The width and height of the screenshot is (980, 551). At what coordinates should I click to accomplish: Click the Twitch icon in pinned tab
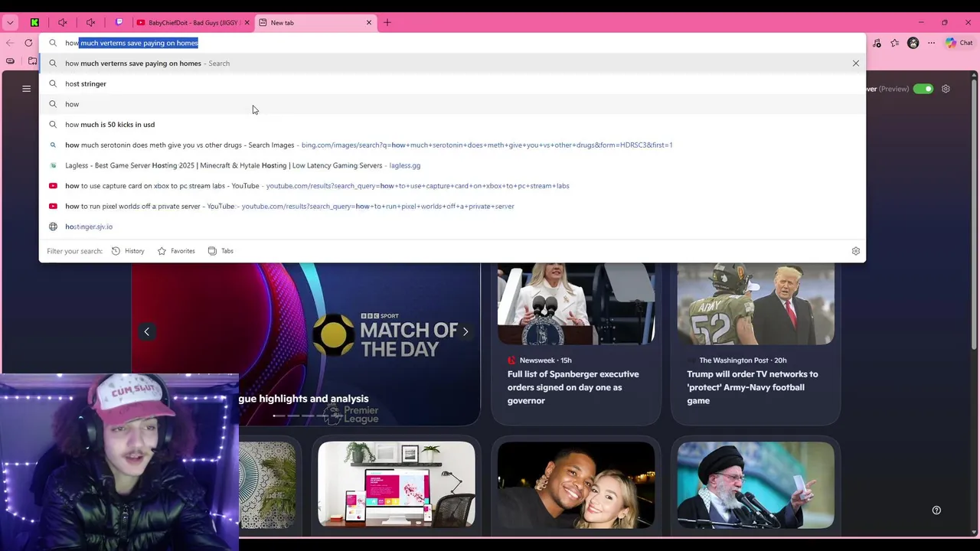coord(119,22)
